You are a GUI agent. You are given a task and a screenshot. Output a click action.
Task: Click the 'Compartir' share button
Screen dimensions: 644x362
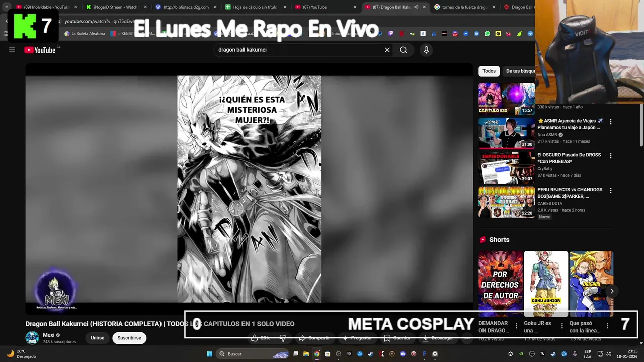point(314,338)
